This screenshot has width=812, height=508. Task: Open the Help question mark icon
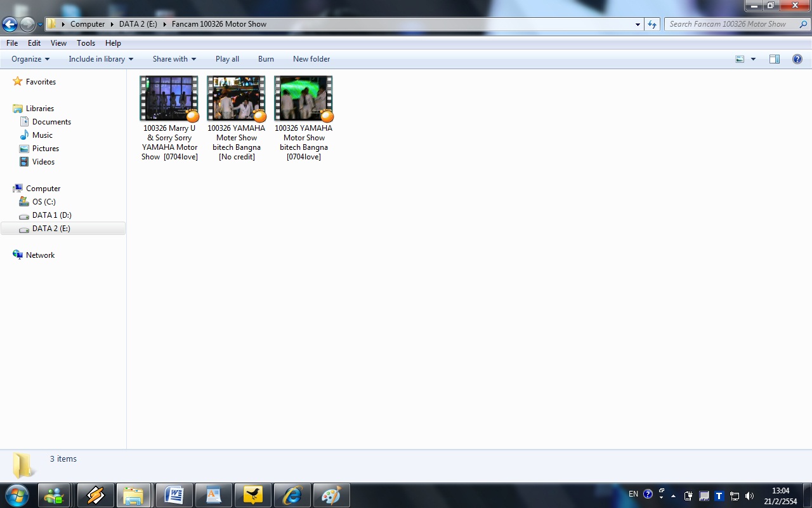(797, 59)
